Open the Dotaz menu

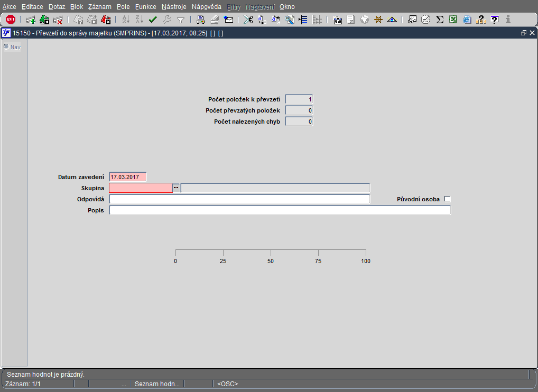point(57,7)
